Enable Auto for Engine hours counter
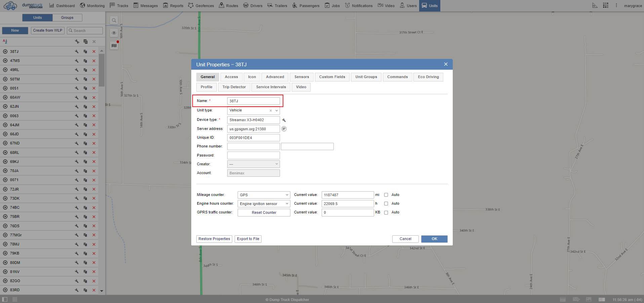Image resolution: width=644 pixels, height=303 pixels. point(386,204)
